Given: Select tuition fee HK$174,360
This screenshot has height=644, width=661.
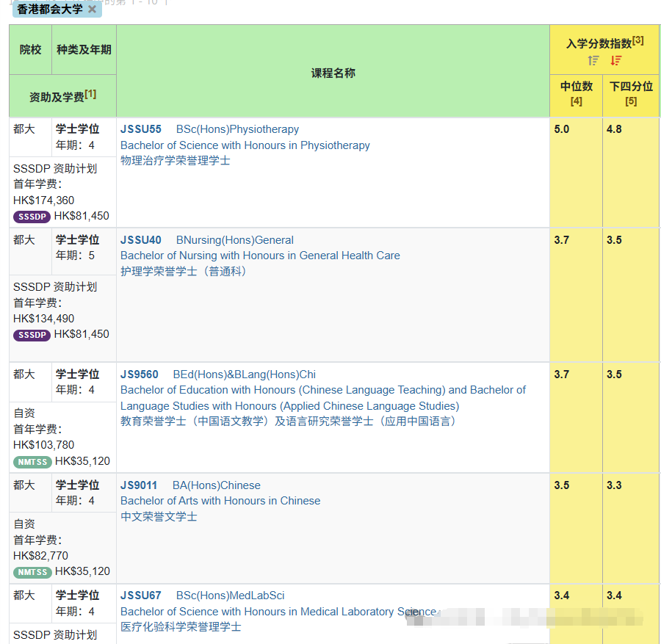Looking at the screenshot, I should point(44,200).
